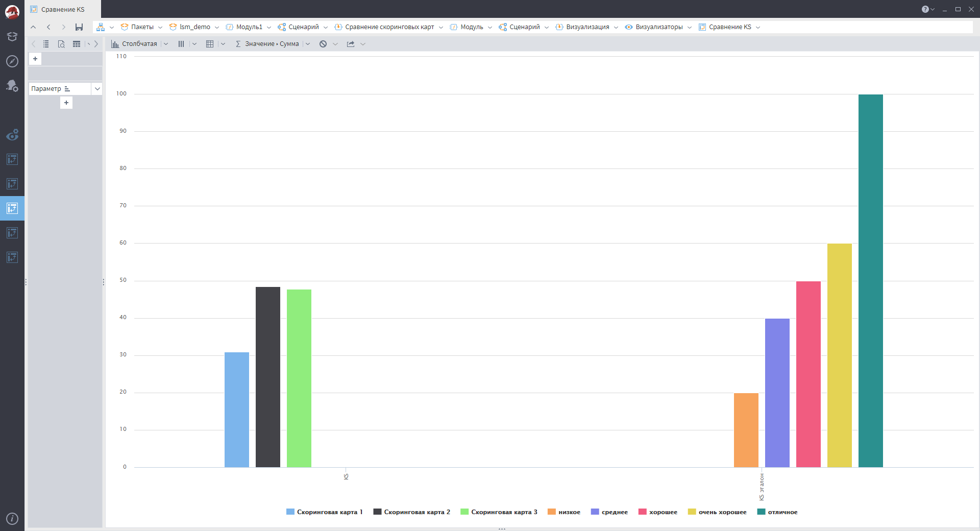The image size is (980, 531).
Task: Select the Модуль1 breadcrumb item
Action: pos(244,27)
